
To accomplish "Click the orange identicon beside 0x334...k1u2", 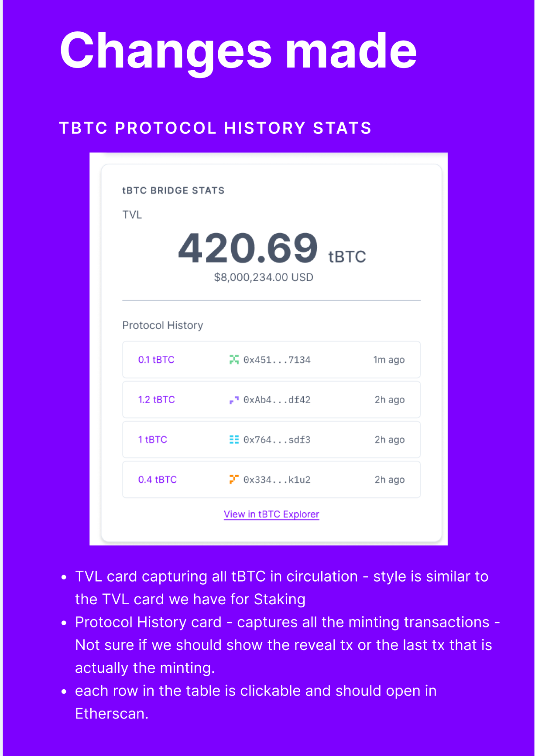I will click(x=234, y=479).
